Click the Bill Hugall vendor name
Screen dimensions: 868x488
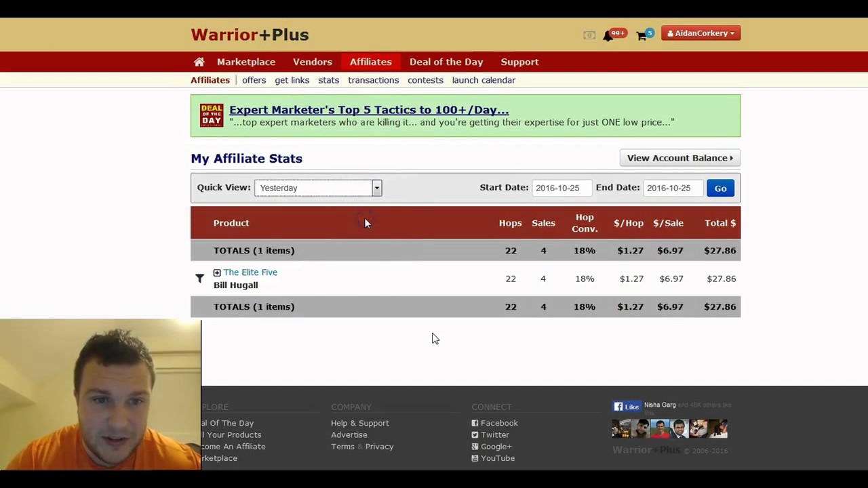235,285
